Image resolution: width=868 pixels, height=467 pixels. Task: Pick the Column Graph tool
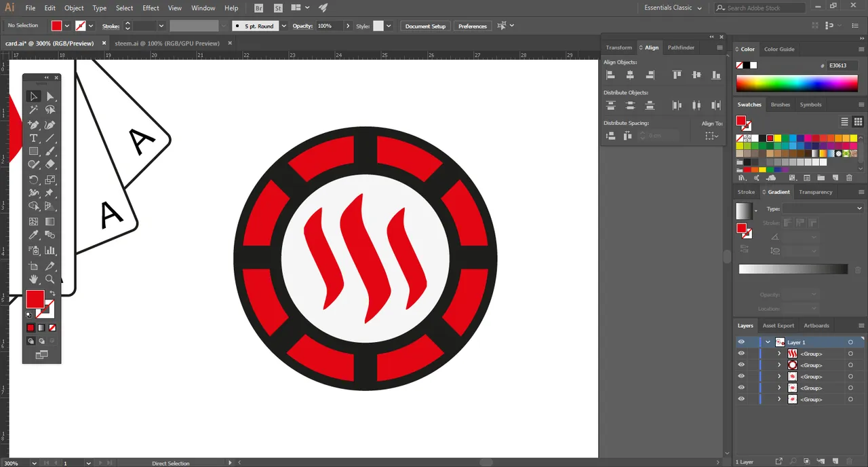click(x=50, y=250)
